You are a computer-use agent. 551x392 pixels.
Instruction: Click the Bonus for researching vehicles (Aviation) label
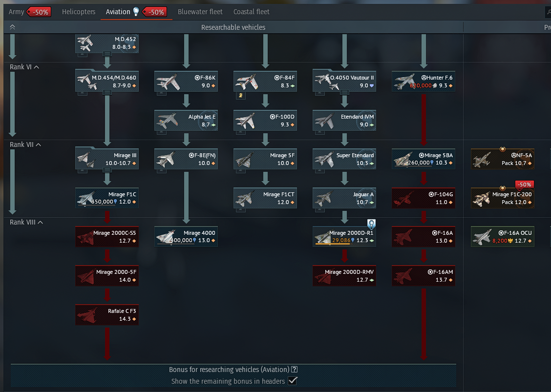[229, 369]
